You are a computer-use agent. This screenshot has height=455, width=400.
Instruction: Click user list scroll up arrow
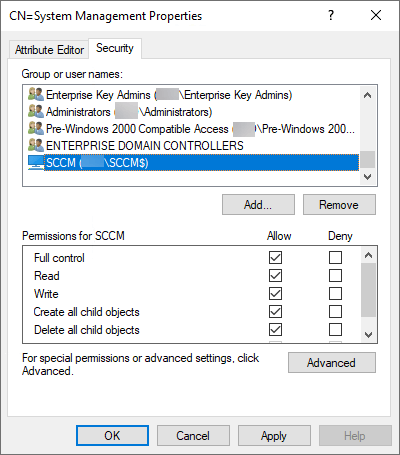[x=368, y=95]
